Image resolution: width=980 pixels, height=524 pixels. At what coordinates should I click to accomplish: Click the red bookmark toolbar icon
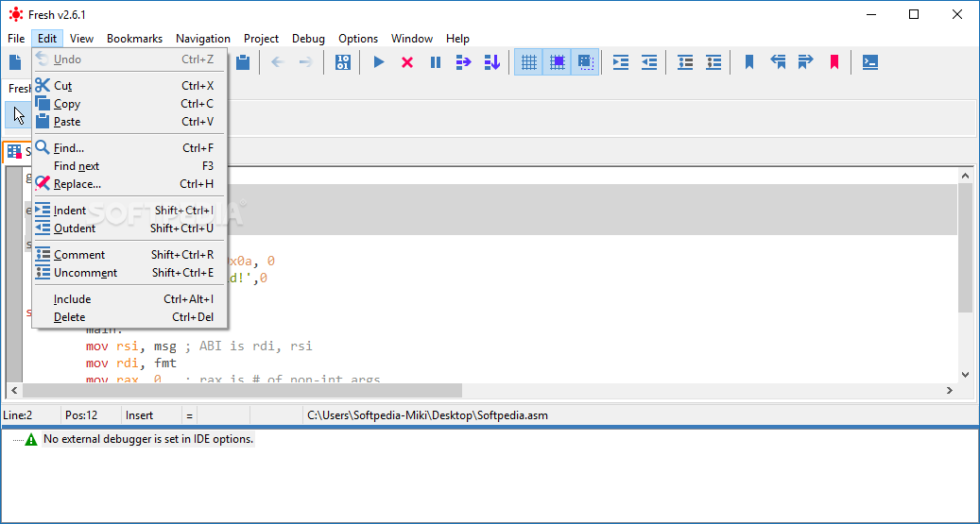click(834, 61)
